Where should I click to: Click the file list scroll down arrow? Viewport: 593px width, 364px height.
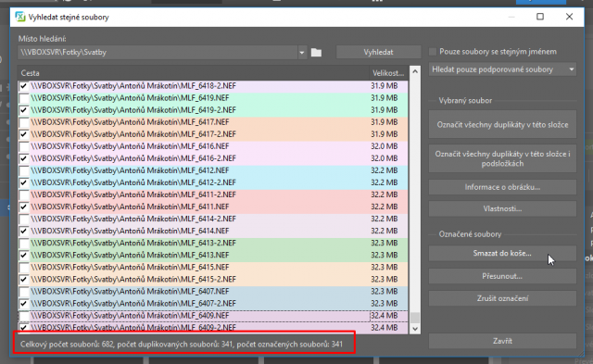point(415,329)
